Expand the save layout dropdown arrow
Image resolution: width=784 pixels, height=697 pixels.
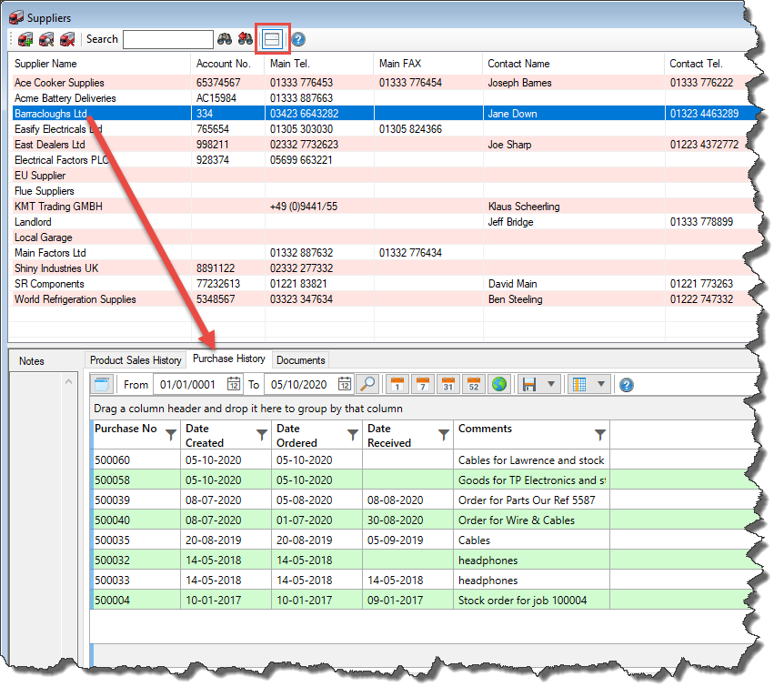551,384
